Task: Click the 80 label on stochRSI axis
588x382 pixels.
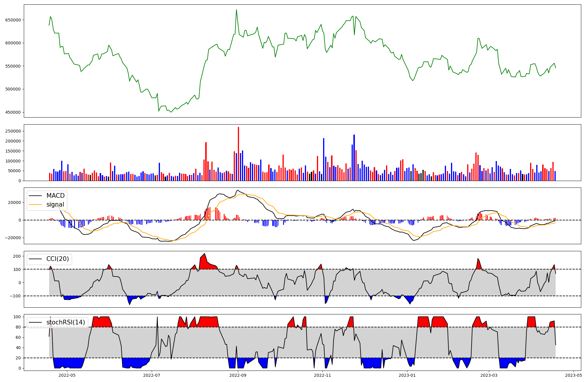Action: coord(19,327)
